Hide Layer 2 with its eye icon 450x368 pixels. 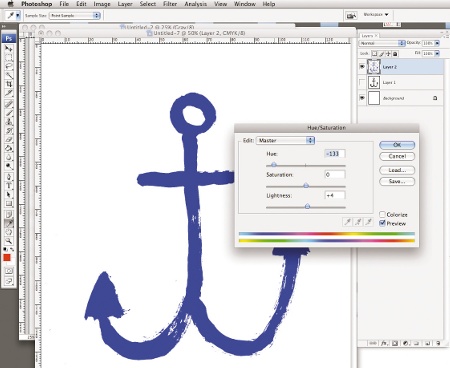coord(362,67)
